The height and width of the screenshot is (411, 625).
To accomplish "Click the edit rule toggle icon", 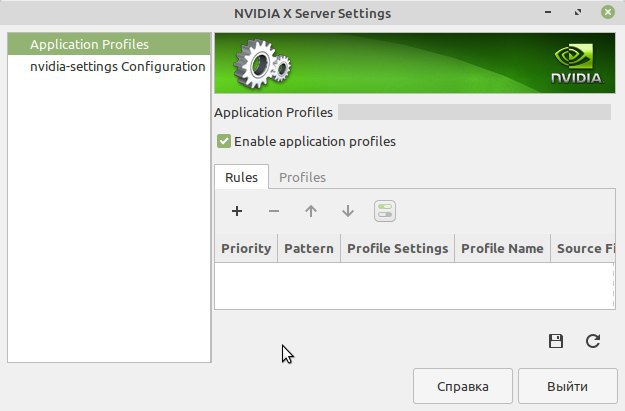I will tap(385, 211).
